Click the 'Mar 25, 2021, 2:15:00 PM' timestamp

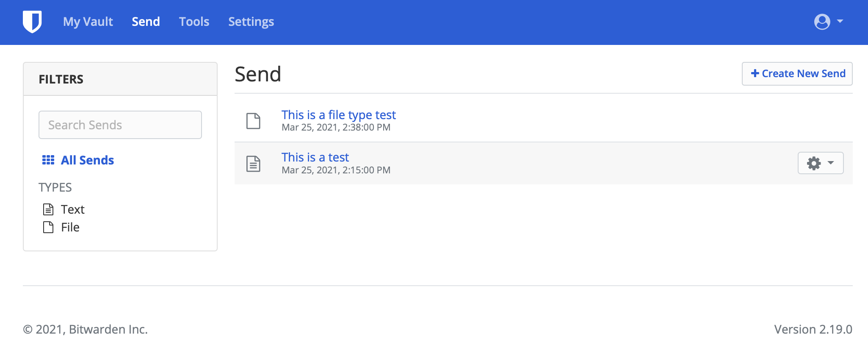coord(336,170)
